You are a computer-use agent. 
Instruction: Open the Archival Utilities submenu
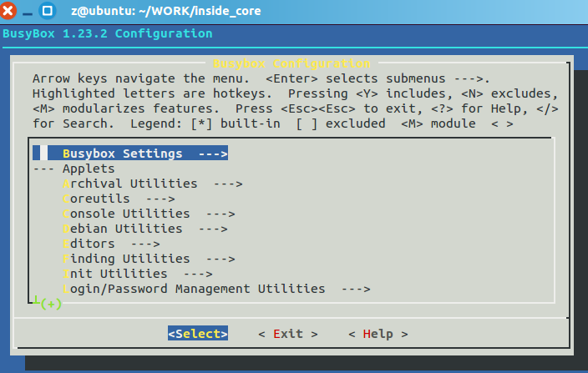pos(152,184)
